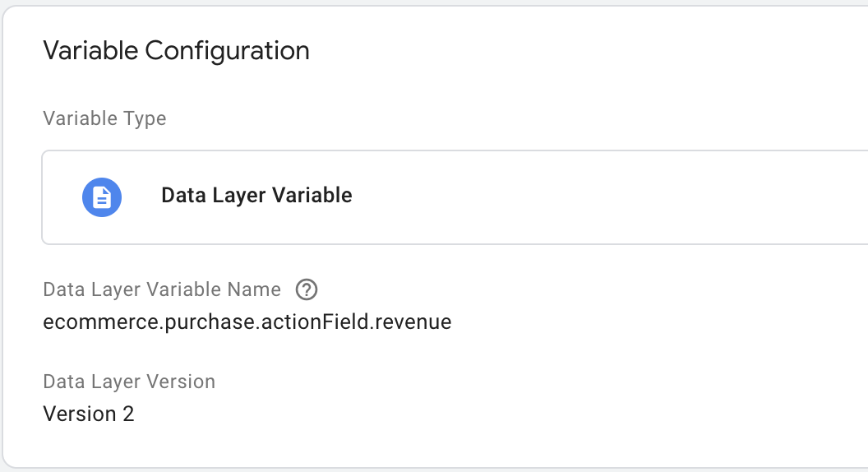This screenshot has height=472, width=868.
Task: Click the word "Variable" in card heading
Action: 90,50
